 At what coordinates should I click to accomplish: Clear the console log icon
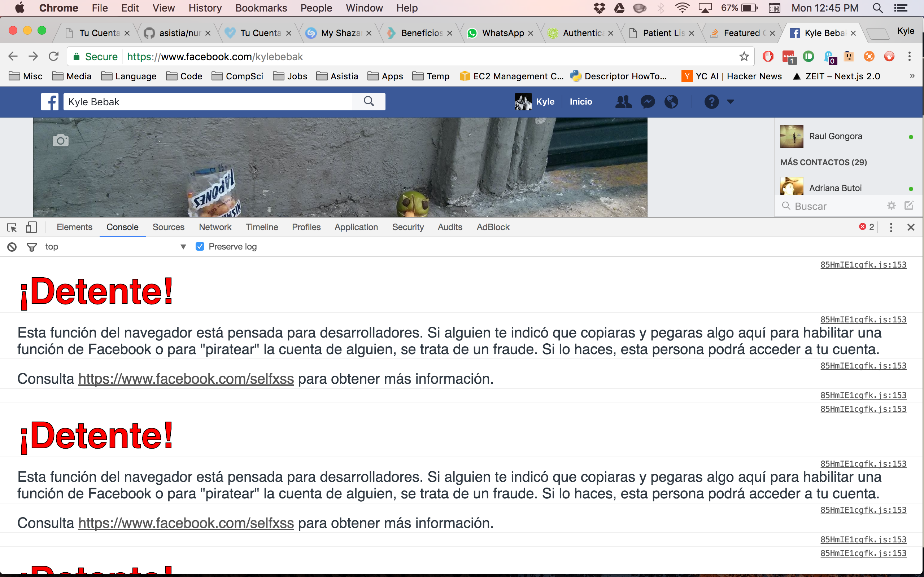point(12,247)
